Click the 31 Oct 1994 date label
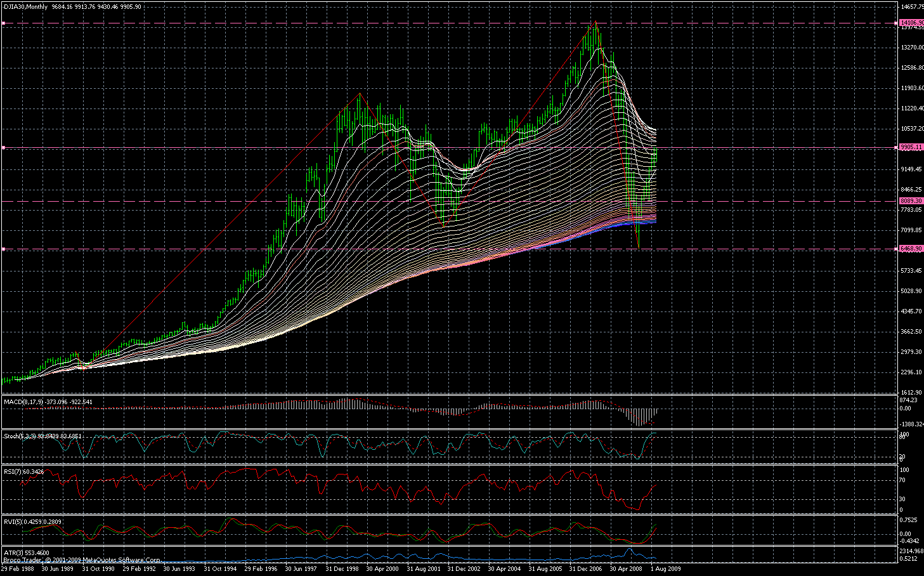The height and width of the screenshot is (576, 924). (220, 569)
